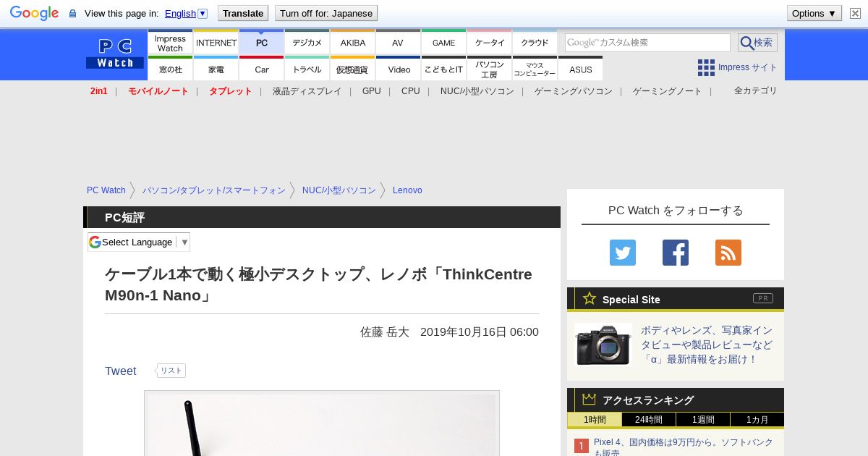
Task: Open the ASUS nav tab
Action: tap(581, 69)
